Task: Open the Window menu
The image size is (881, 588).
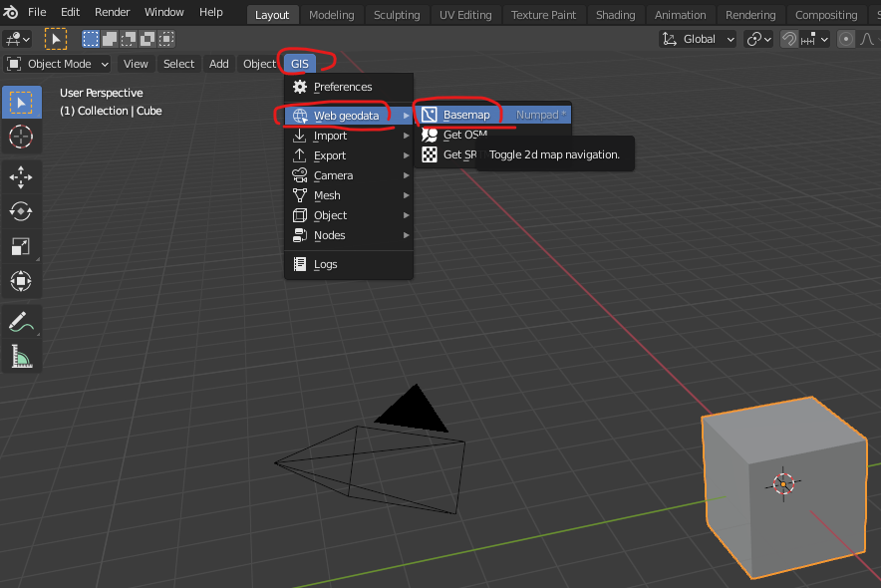Action: [x=164, y=12]
